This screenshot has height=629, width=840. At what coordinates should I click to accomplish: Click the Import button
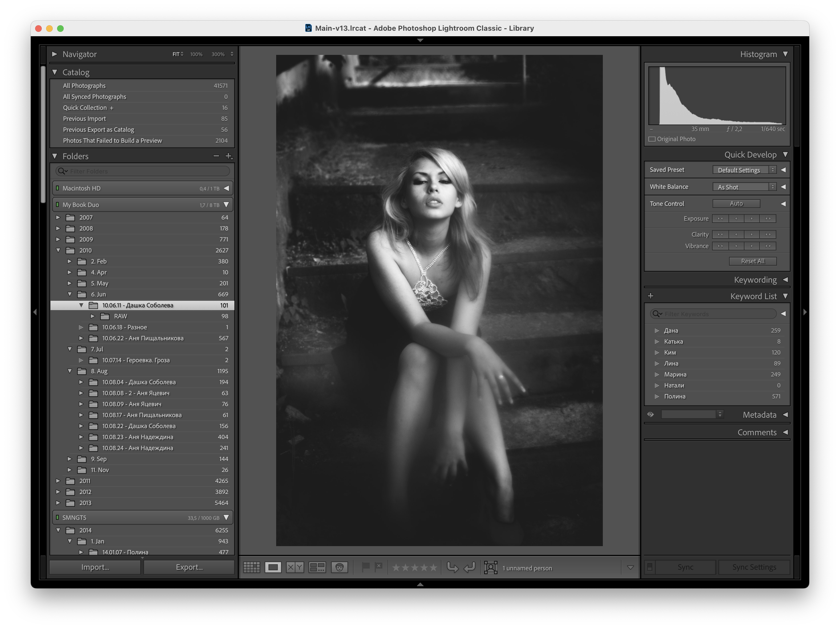pyautogui.click(x=95, y=567)
